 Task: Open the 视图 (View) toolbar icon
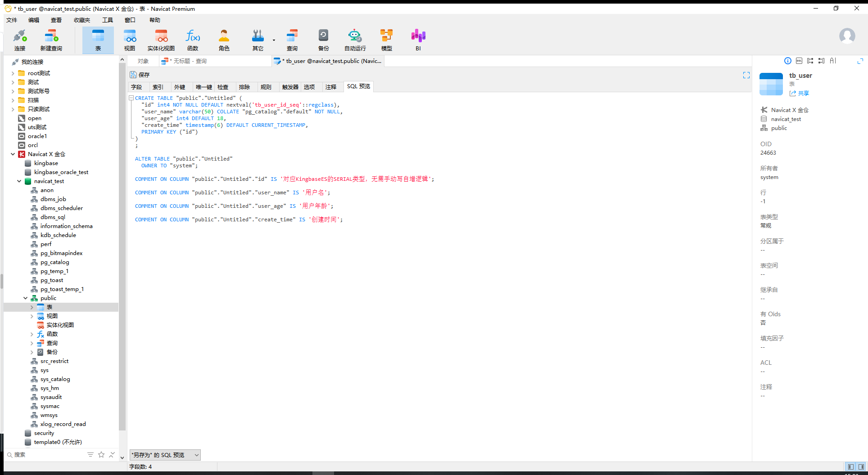click(130, 40)
